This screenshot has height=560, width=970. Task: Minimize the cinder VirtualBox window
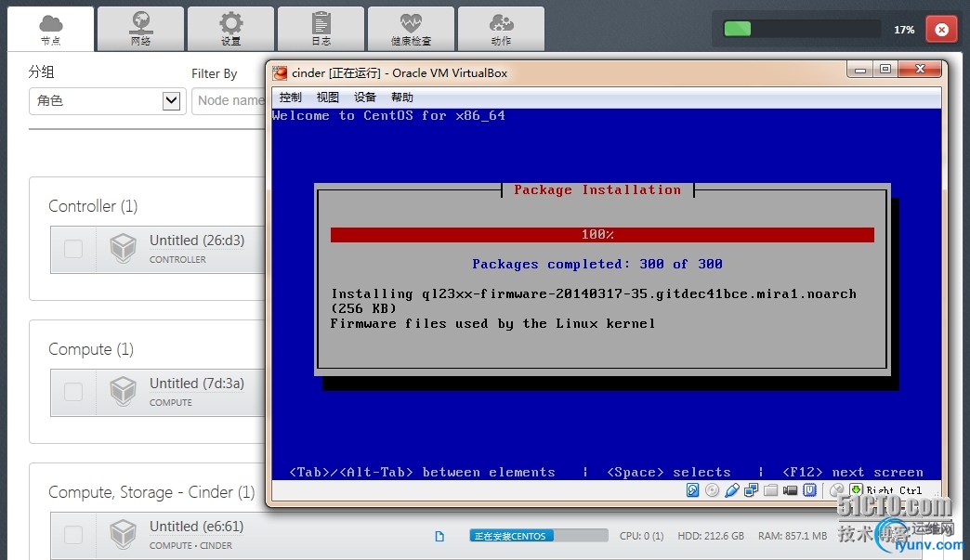[x=859, y=70]
